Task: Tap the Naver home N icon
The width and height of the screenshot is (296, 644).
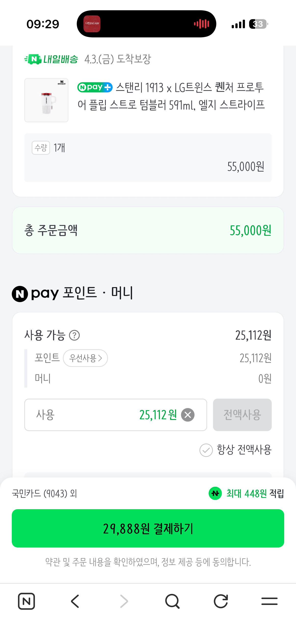Action: click(26, 601)
